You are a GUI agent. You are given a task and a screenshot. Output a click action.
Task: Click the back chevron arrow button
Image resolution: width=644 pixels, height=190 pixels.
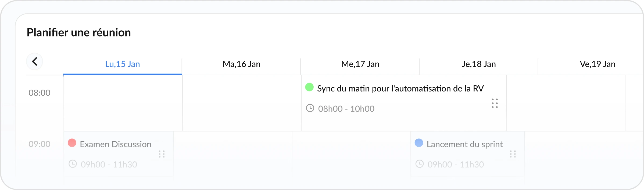[34, 61]
